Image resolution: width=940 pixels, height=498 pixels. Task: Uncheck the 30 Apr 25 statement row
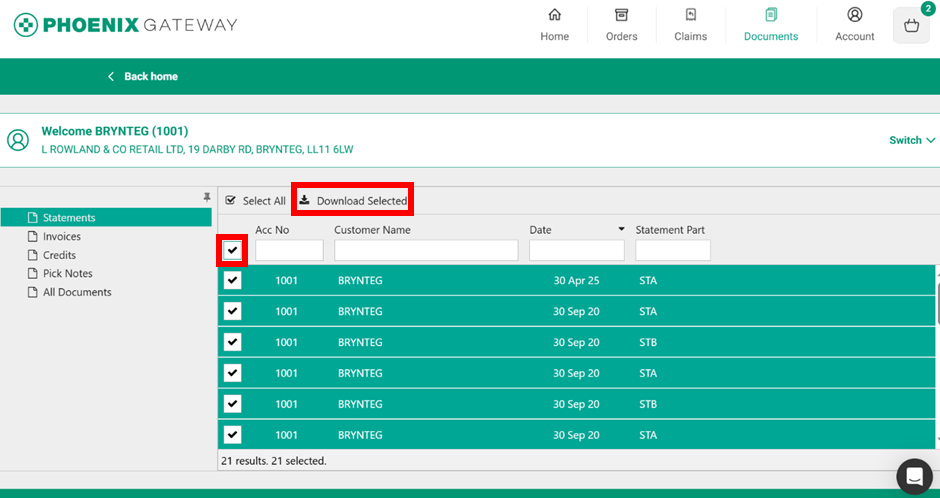tap(232, 281)
